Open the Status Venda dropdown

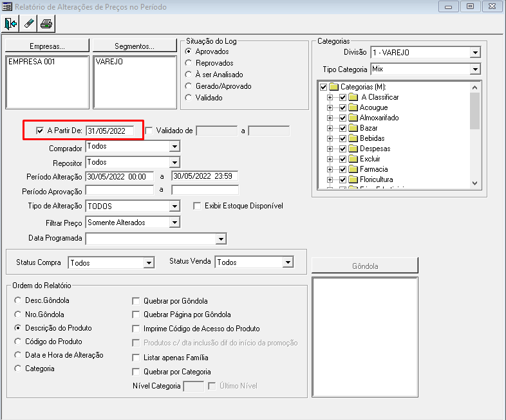(288, 262)
